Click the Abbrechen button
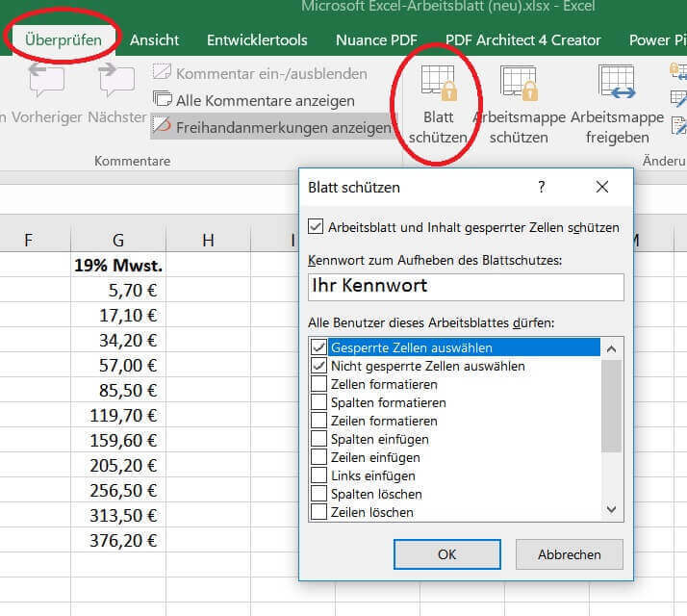 click(570, 554)
